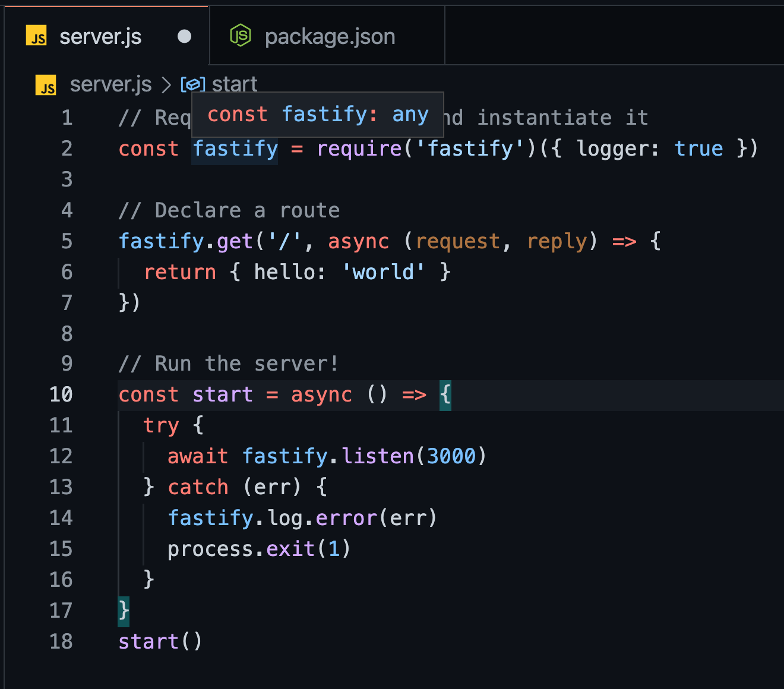Click the error method on line 14

coord(346,518)
